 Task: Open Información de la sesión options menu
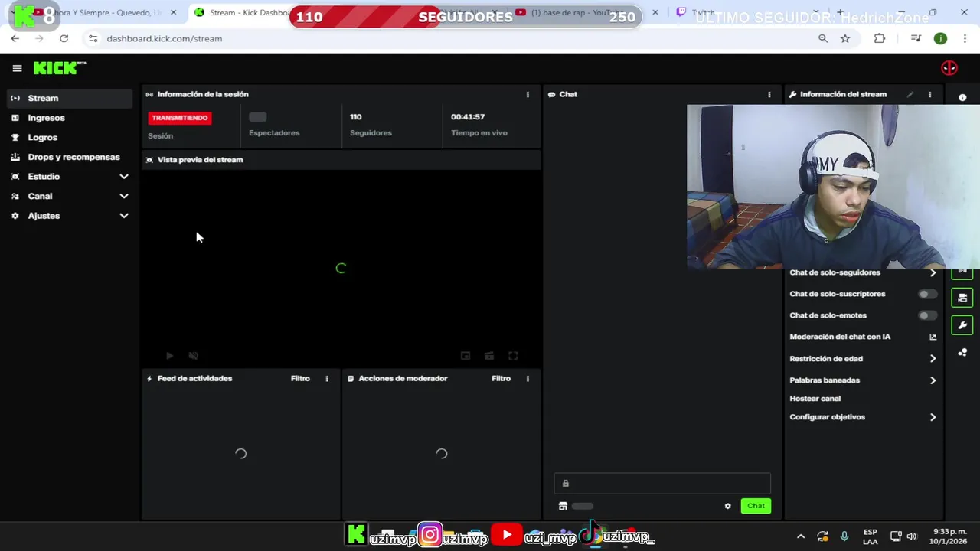[x=528, y=95]
